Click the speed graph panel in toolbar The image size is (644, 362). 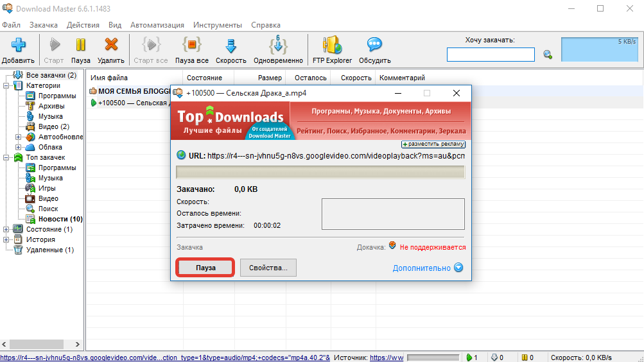pos(600,49)
